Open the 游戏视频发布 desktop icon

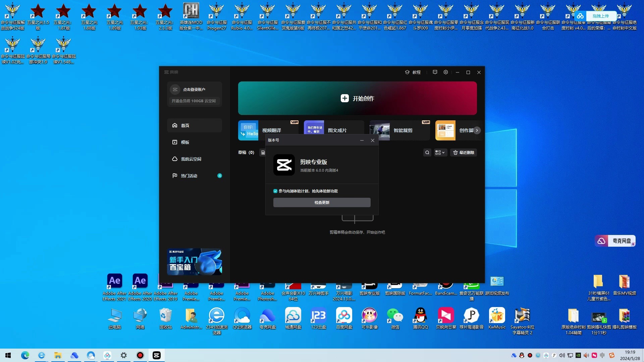pos(497,285)
